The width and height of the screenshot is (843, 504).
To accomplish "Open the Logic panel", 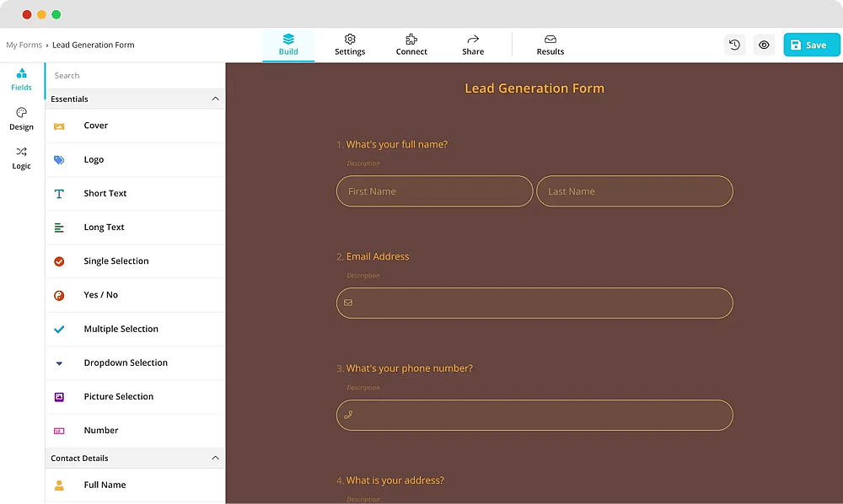I will [22, 158].
